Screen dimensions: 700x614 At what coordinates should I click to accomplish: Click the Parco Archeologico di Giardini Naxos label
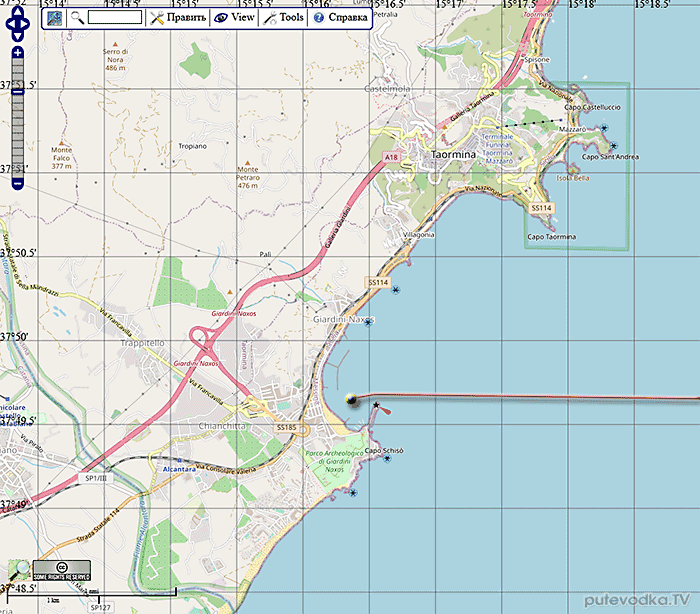[334, 461]
